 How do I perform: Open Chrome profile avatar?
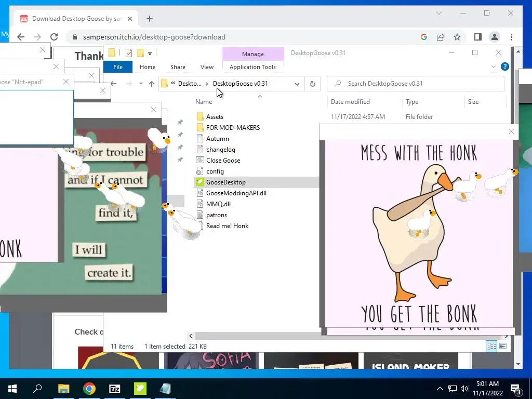(495, 37)
